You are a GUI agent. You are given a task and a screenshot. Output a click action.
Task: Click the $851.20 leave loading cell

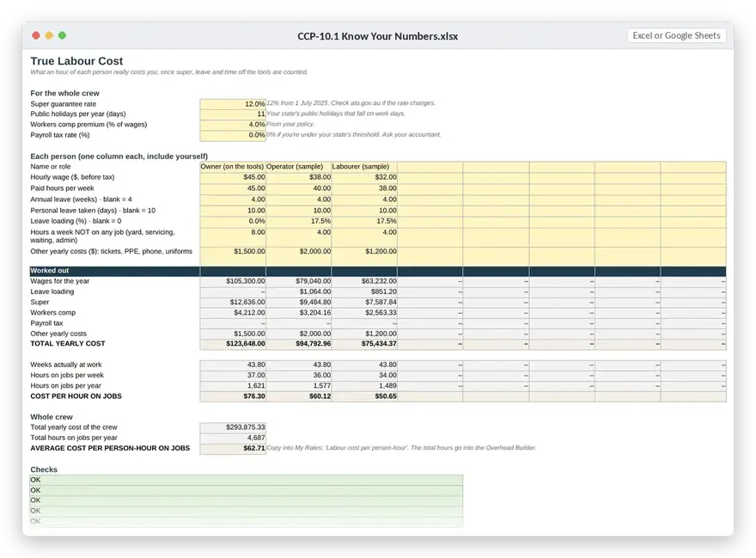(x=364, y=291)
